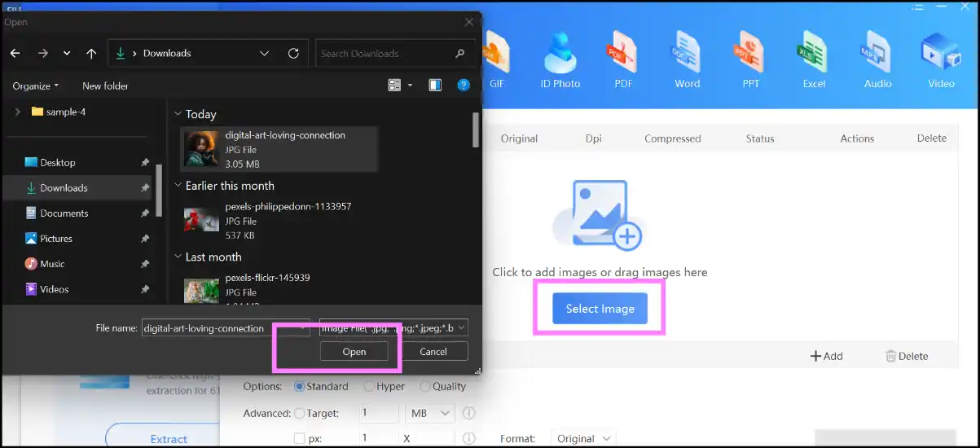The height and width of the screenshot is (448, 980).
Task: Go back in the Open dialog
Action: 15,53
